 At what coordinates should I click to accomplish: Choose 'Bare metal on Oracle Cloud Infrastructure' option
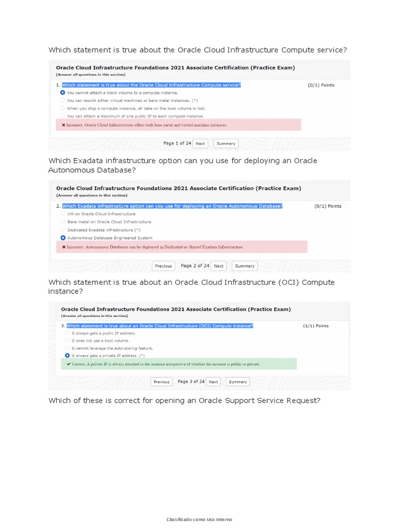[63, 221]
